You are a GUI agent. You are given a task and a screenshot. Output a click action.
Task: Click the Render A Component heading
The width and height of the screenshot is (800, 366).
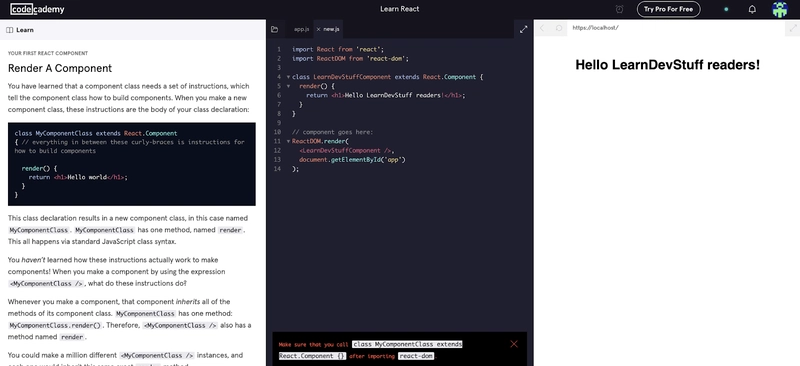[60, 68]
